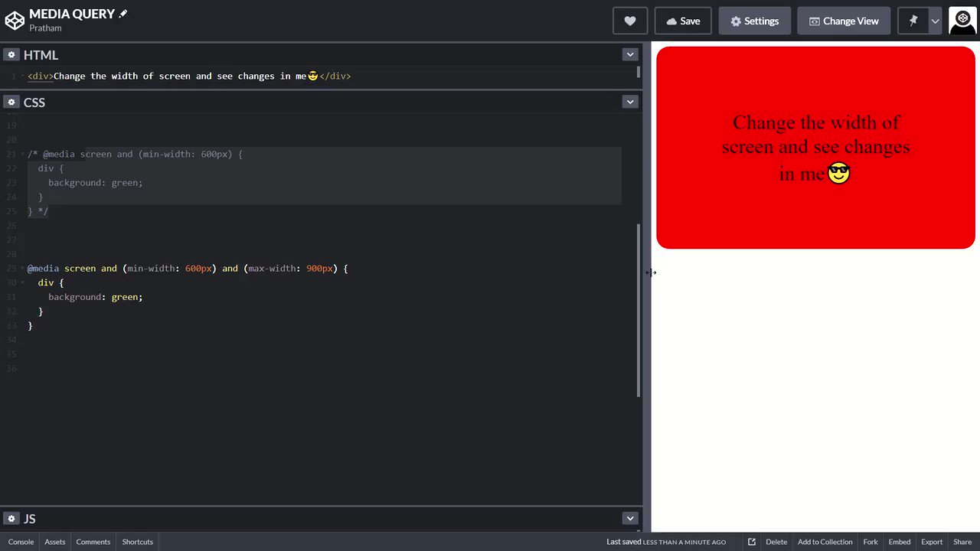Screen dimensions: 980x551
Task: Click the heart love button
Action: 630,21
